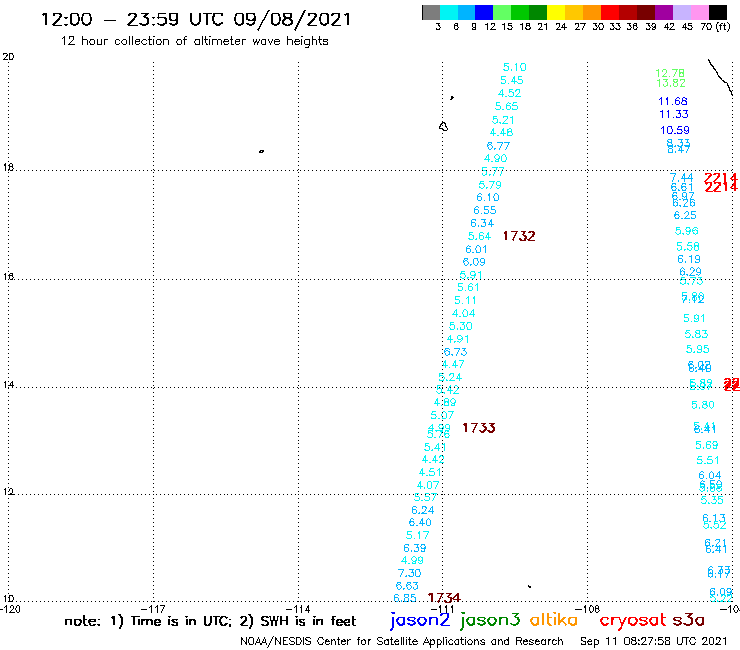Click the wave height value 4.04
The height and width of the screenshot is (650, 740).
pyautogui.click(x=463, y=313)
